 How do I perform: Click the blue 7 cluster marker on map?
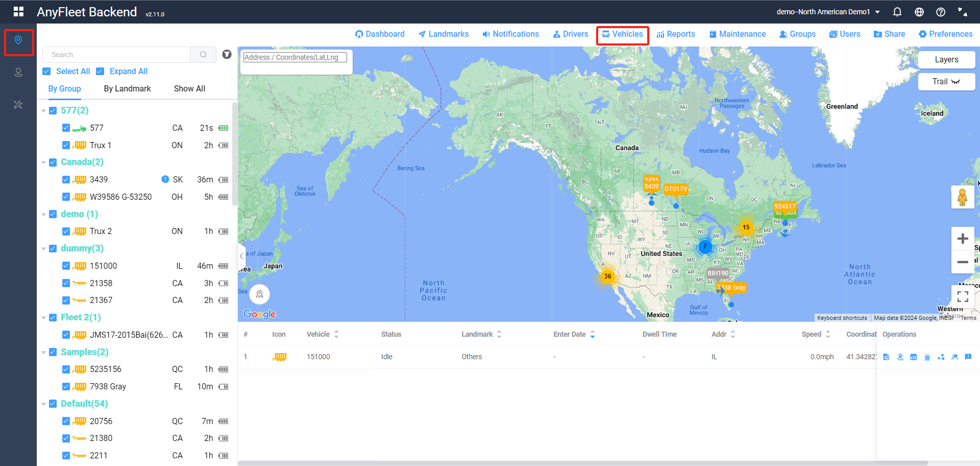705,246
